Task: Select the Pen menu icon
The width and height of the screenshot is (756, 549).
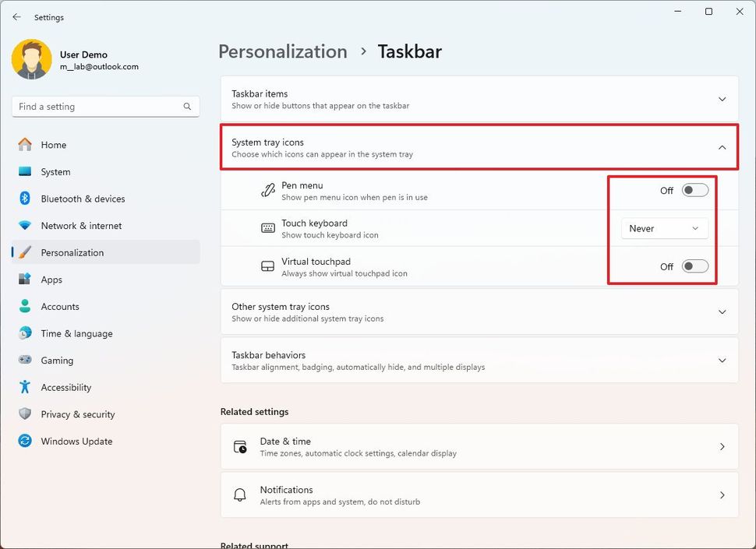Action: pyautogui.click(x=268, y=190)
